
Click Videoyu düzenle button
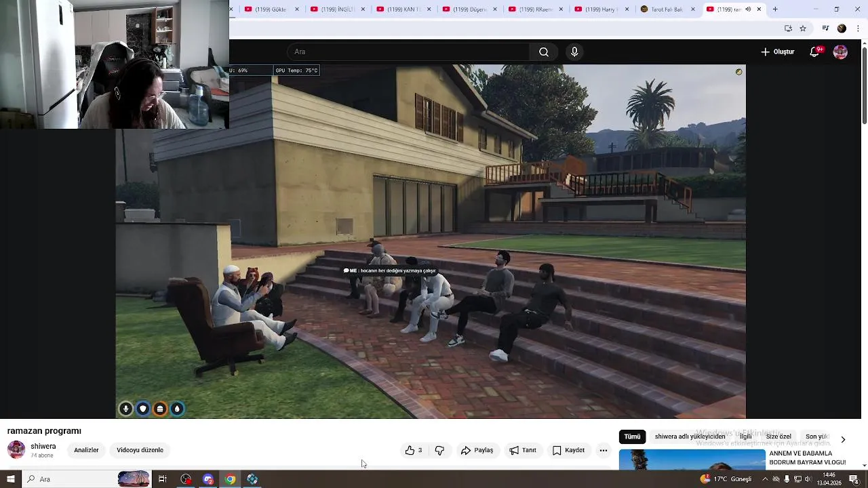tap(140, 450)
